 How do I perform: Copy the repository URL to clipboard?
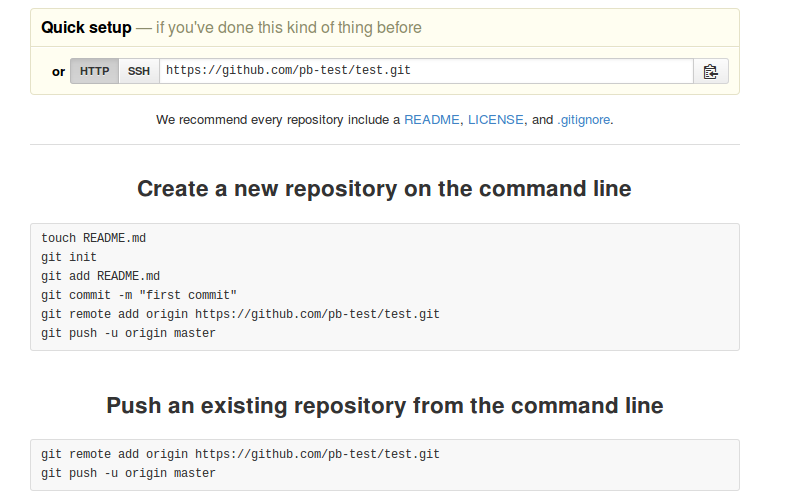coord(710,71)
